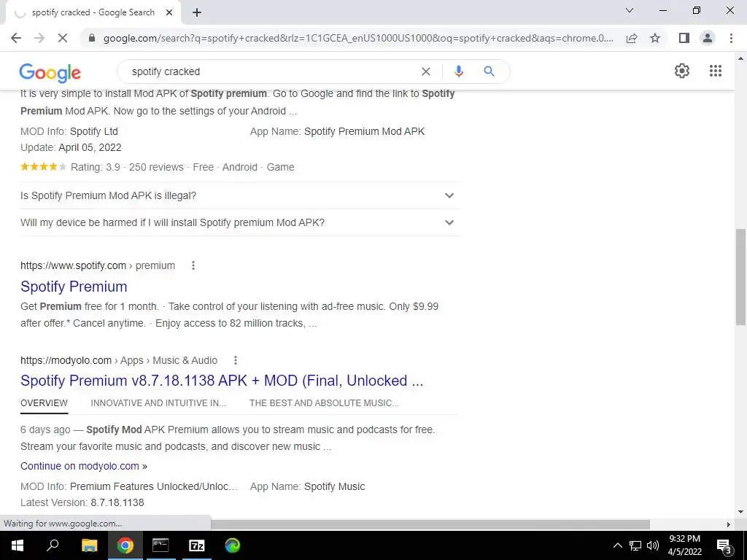This screenshot has height=560, width=747.
Task: Close the 'spotify cracked' tab
Action: coord(169,13)
